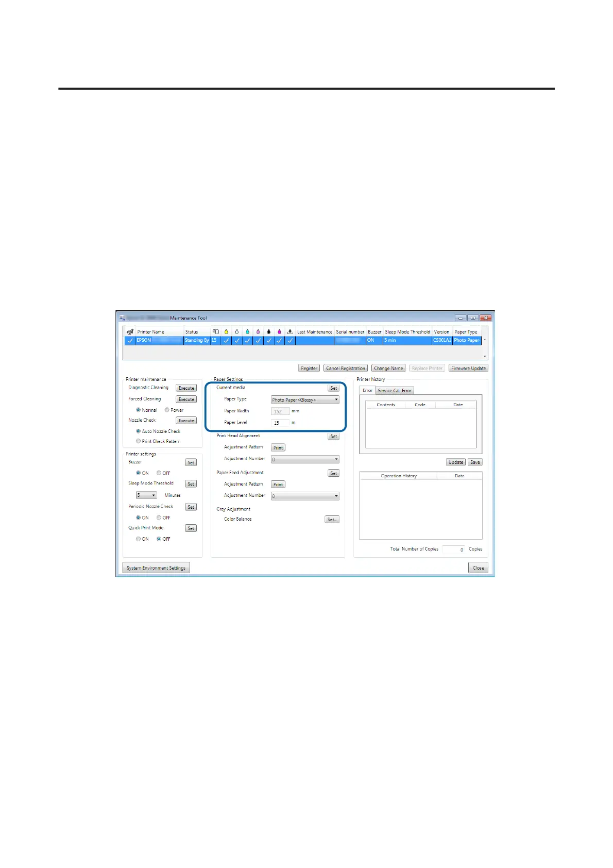Click Cancel Registration button
This screenshot has width=613, height=868.
346,368
